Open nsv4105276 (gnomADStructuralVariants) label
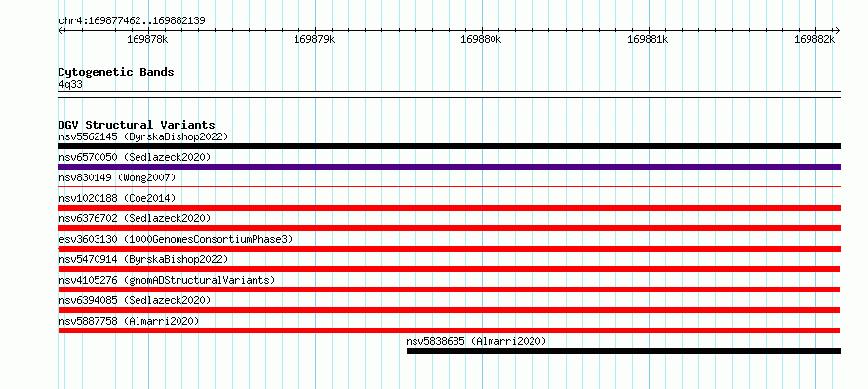 point(167,280)
